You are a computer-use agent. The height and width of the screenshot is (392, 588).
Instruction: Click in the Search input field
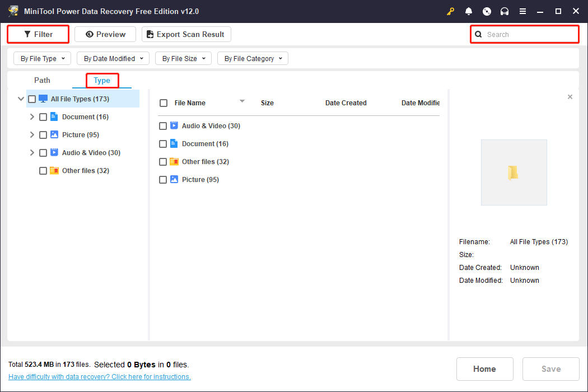point(529,34)
